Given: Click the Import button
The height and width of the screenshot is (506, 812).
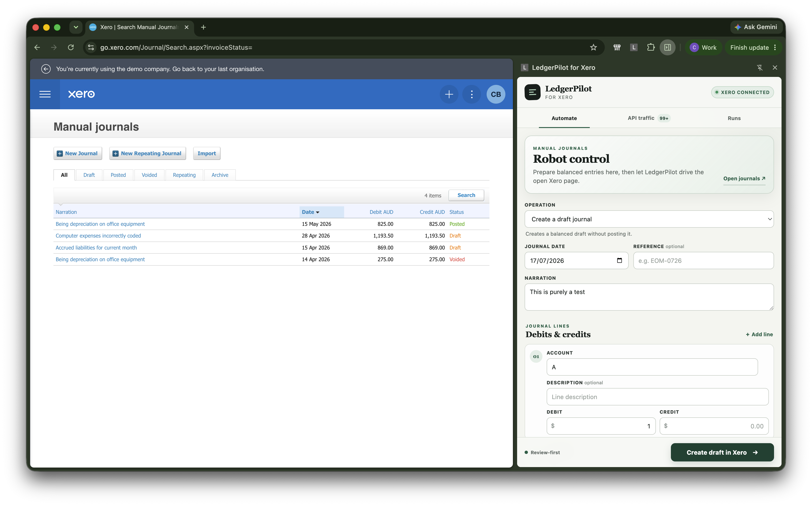Looking at the screenshot, I should click(207, 153).
